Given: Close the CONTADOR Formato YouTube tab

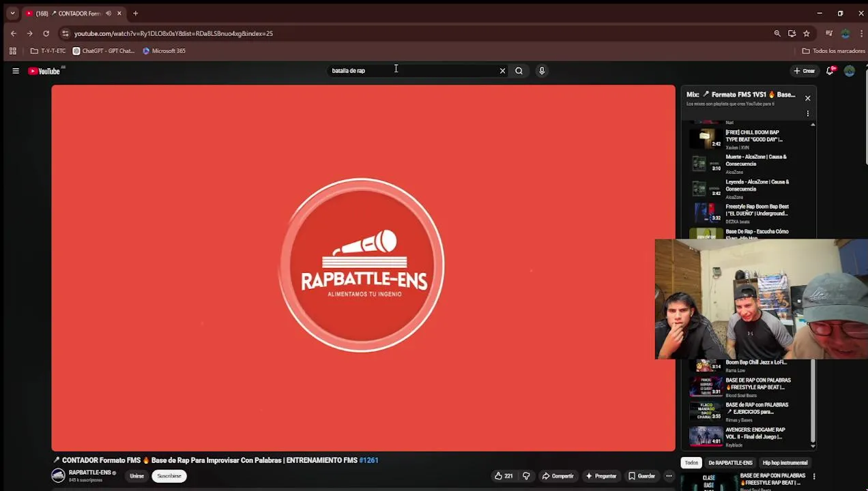Looking at the screenshot, I should click(x=119, y=14).
